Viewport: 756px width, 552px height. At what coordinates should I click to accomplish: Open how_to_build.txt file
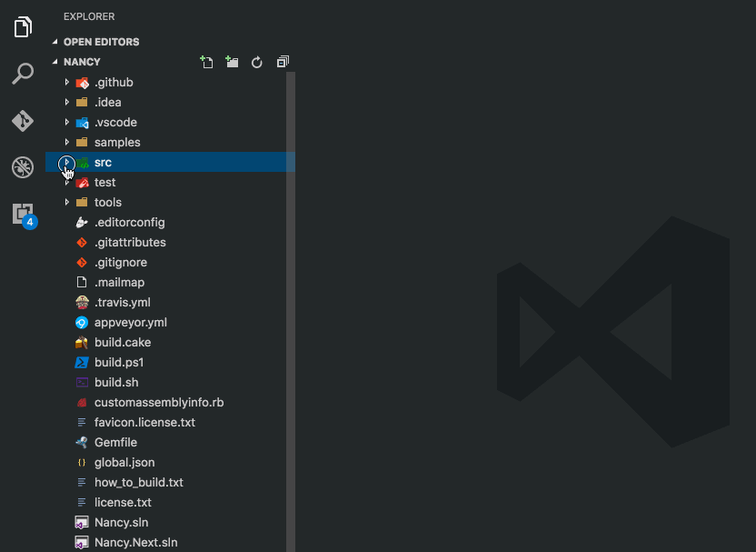(139, 483)
